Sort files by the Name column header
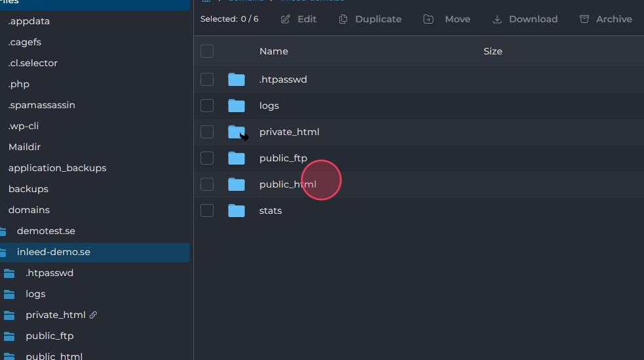The height and width of the screenshot is (360, 644). [x=273, y=51]
